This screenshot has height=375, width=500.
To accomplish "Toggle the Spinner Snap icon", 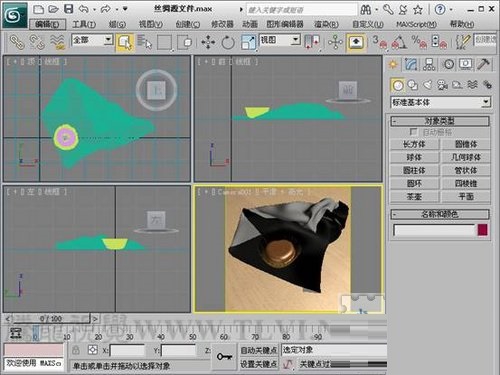I will click(x=439, y=42).
